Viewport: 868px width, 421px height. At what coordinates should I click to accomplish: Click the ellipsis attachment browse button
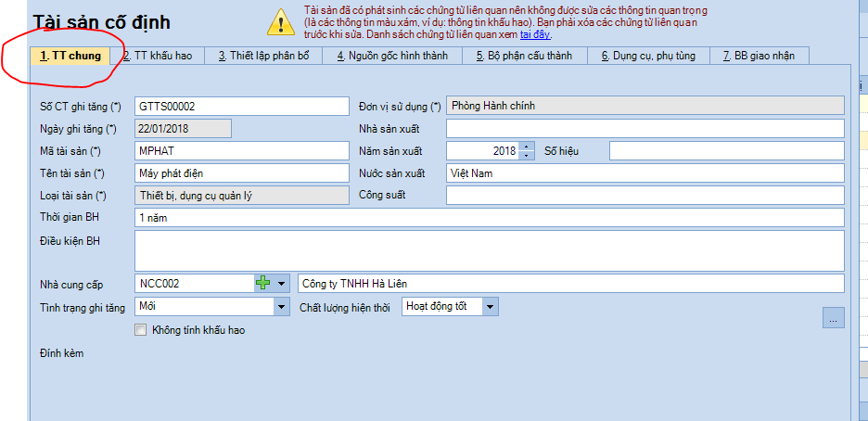coord(833,318)
